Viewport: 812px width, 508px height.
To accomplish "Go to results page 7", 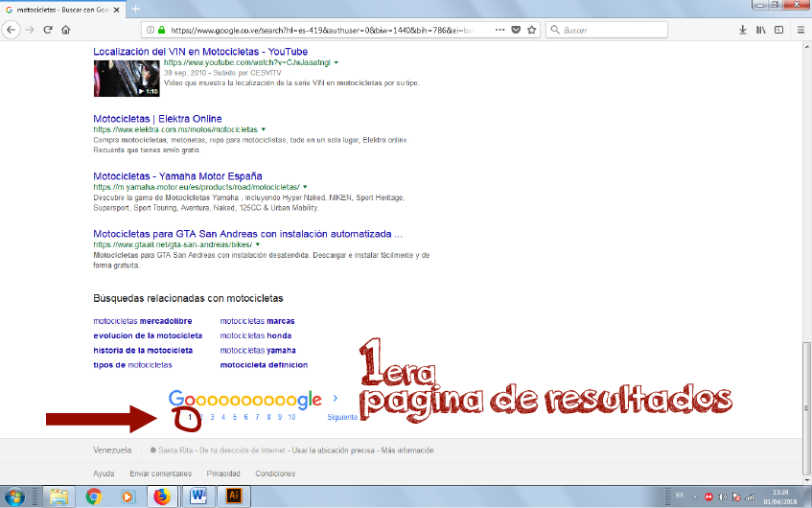I will point(257,417).
